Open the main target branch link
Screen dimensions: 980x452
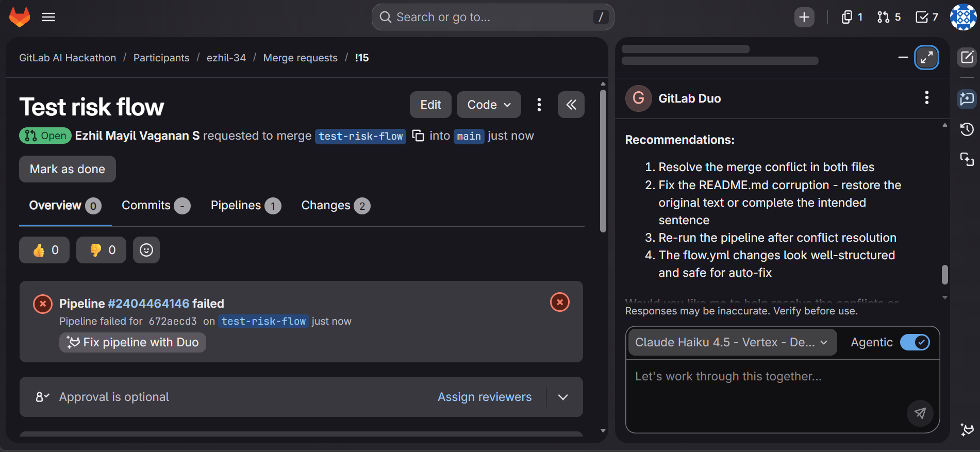469,136
